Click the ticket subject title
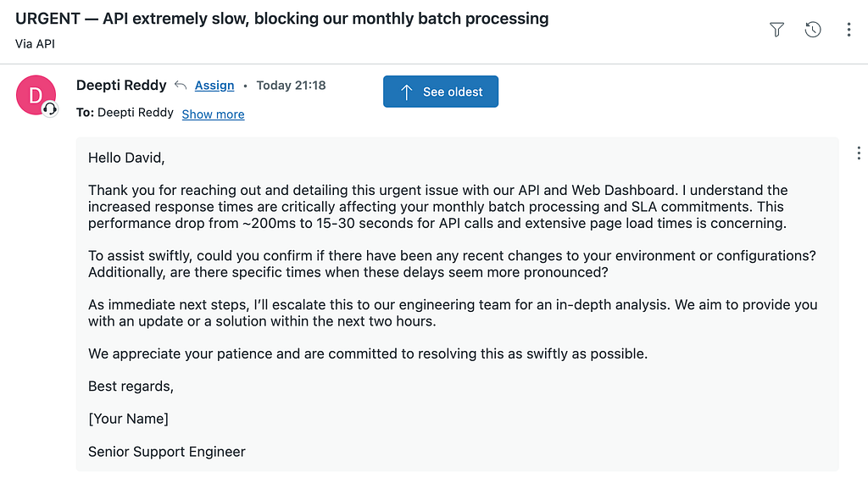This screenshot has width=868, height=484. [281, 19]
